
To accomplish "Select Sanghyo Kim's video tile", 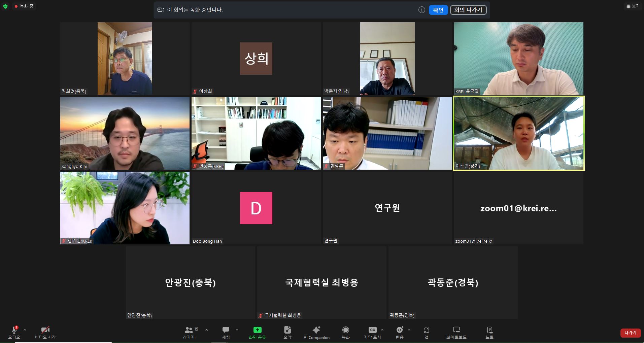I will coord(125,133).
